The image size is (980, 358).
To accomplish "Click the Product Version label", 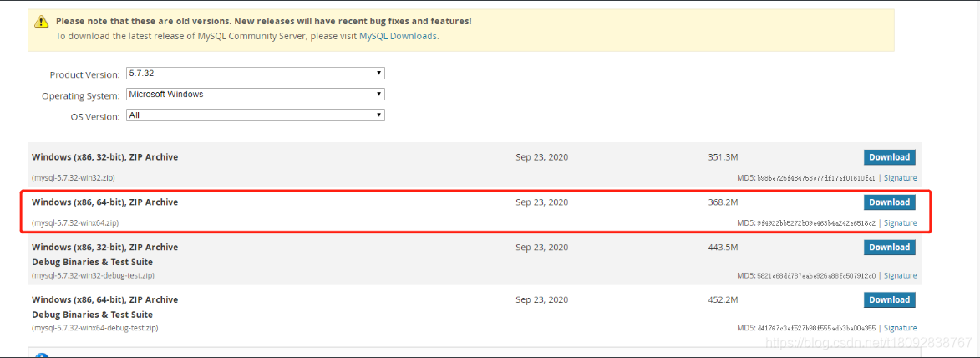I will coord(85,75).
